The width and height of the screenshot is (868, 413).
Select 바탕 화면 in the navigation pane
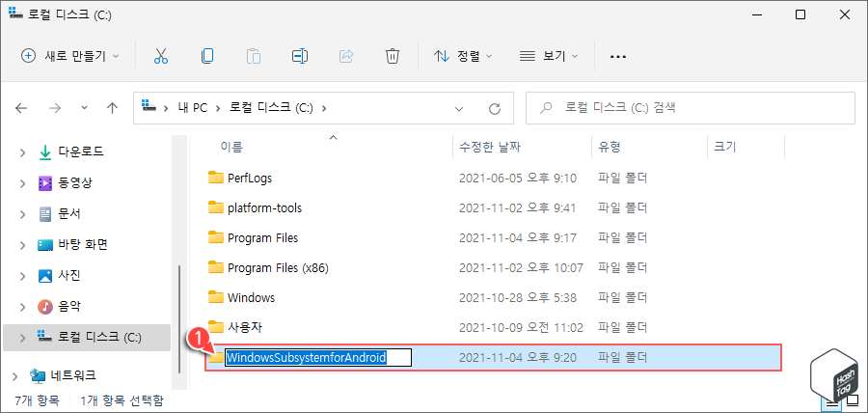[83, 244]
